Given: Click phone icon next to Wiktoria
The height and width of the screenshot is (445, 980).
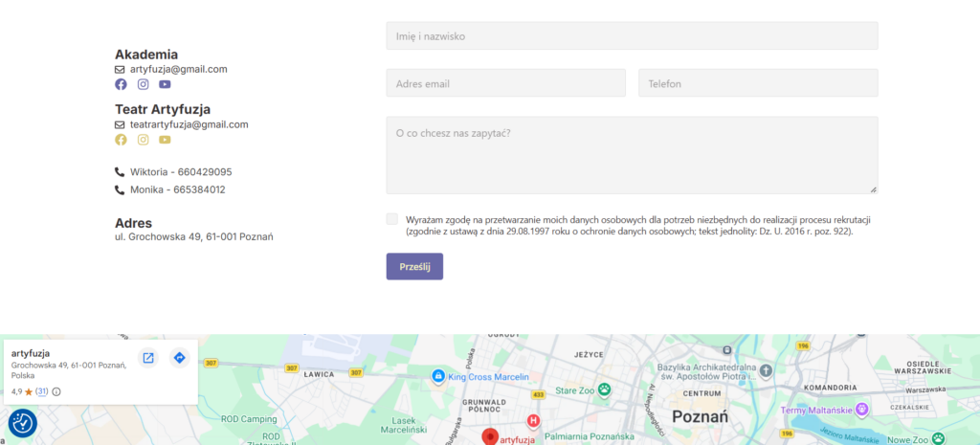Looking at the screenshot, I should 120,172.
